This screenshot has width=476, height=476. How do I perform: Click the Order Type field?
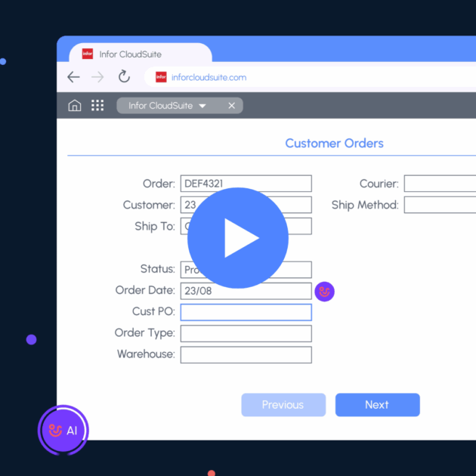click(x=246, y=333)
